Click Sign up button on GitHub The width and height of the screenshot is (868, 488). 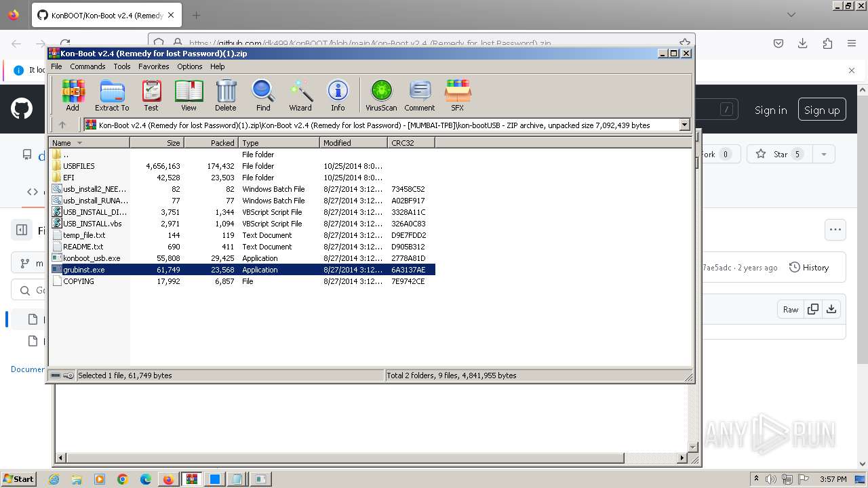click(821, 110)
